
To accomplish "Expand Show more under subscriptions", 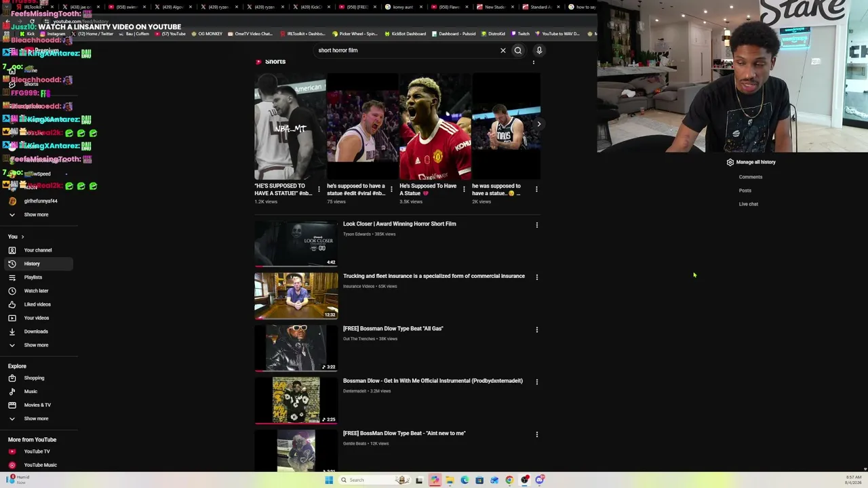I will (37, 215).
